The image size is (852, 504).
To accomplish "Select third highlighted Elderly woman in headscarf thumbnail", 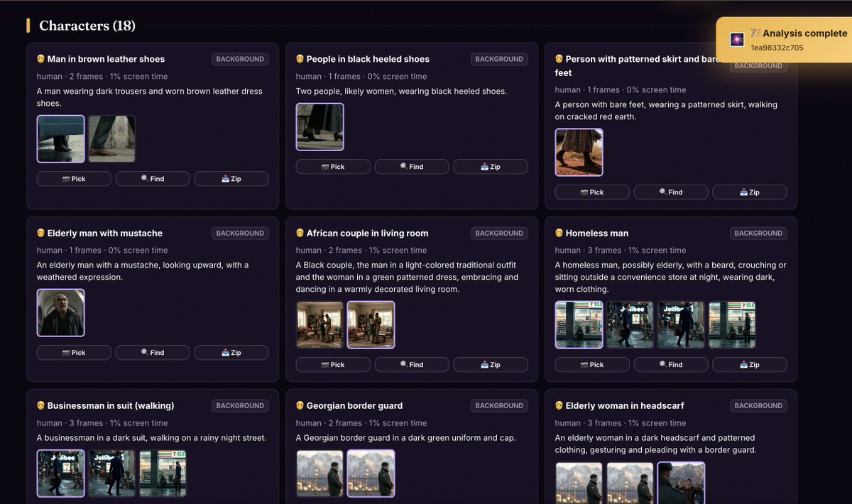I will [x=682, y=483].
